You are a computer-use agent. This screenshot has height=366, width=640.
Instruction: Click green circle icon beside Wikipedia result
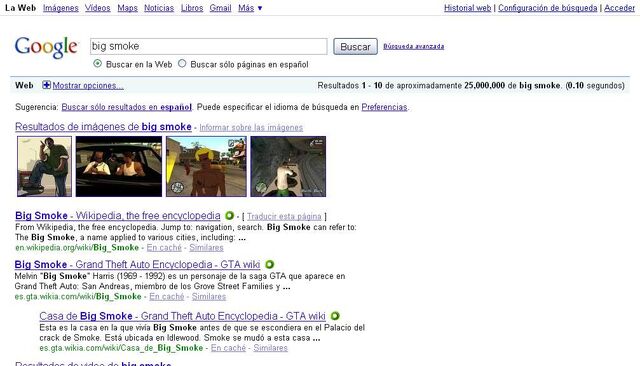tap(229, 215)
